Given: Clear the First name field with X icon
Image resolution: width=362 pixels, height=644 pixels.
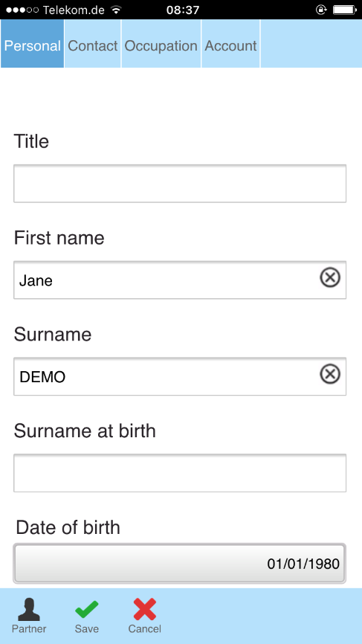Looking at the screenshot, I should click(330, 278).
